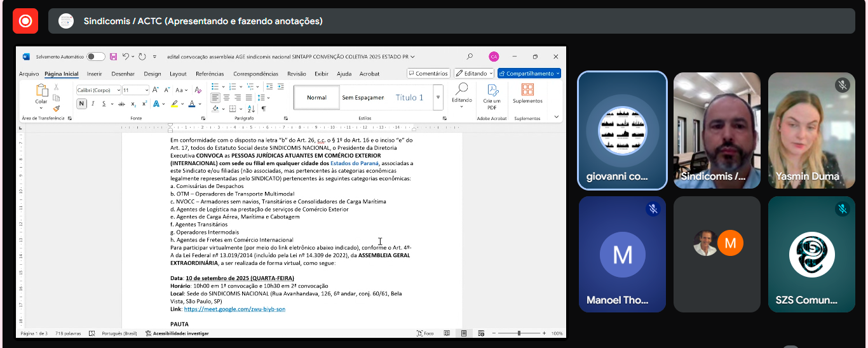Center text in the Parágrafo group
Image resolution: width=868 pixels, height=348 pixels.
[x=227, y=98]
